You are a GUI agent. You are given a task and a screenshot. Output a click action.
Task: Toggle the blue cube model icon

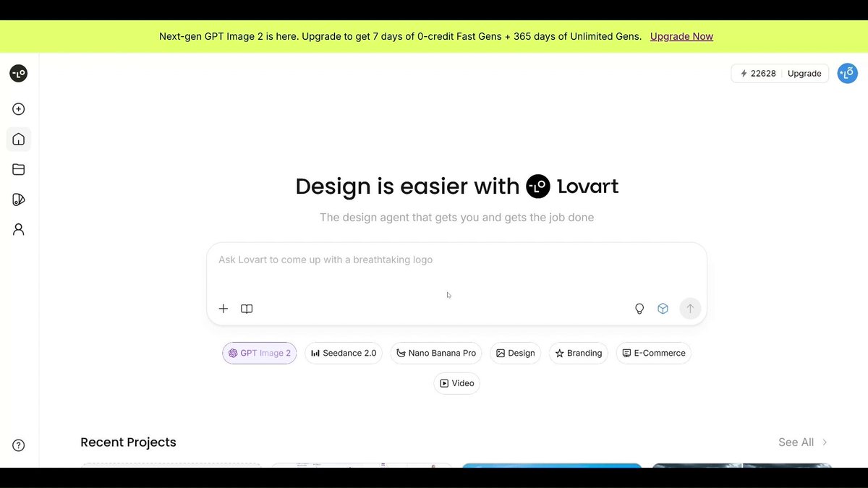coord(663,309)
